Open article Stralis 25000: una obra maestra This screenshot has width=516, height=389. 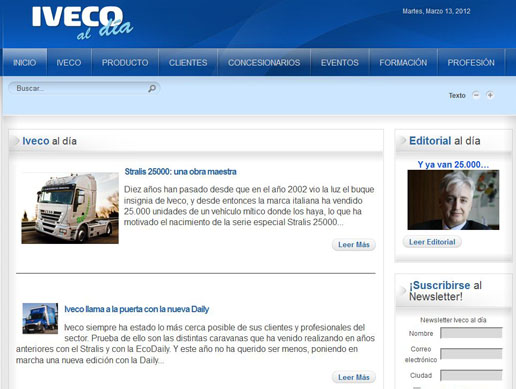(x=180, y=172)
